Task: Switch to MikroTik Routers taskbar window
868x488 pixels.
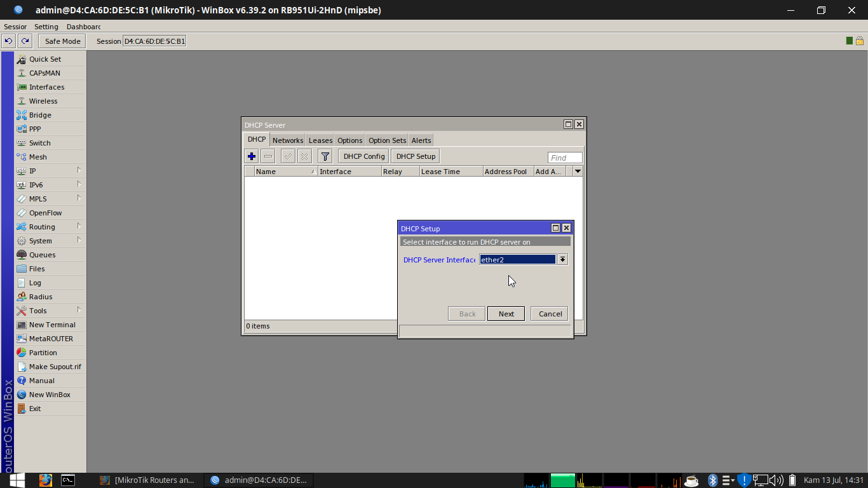Action: (x=149, y=480)
